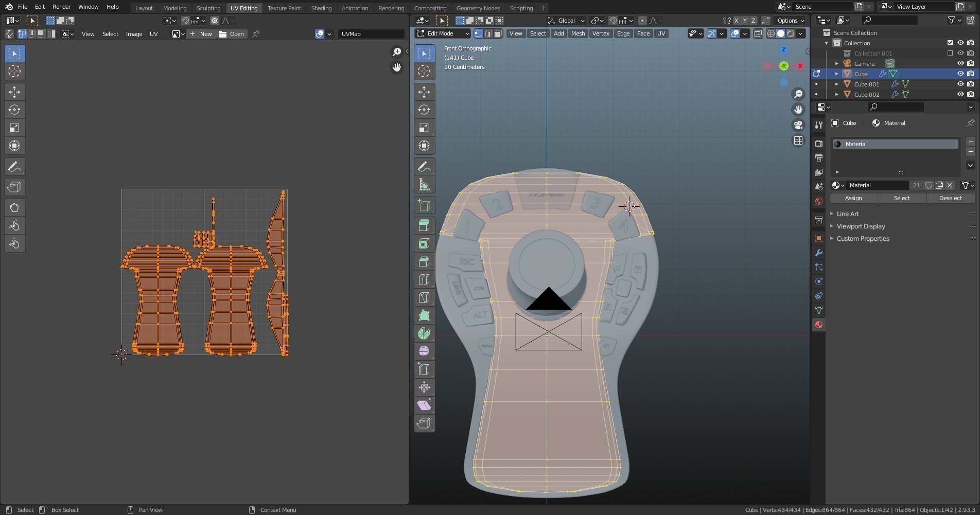The image size is (980, 515).
Task: Select the Inset Faces tool
Action: point(424,243)
